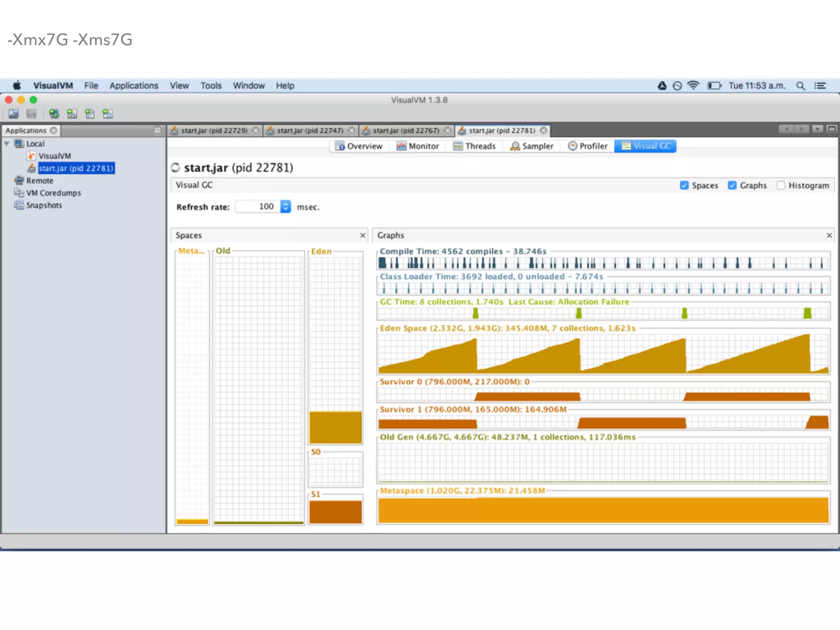The height and width of the screenshot is (630, 840).
Task: Minimize the Applications sidebar panel
Action: pos(157,130)
